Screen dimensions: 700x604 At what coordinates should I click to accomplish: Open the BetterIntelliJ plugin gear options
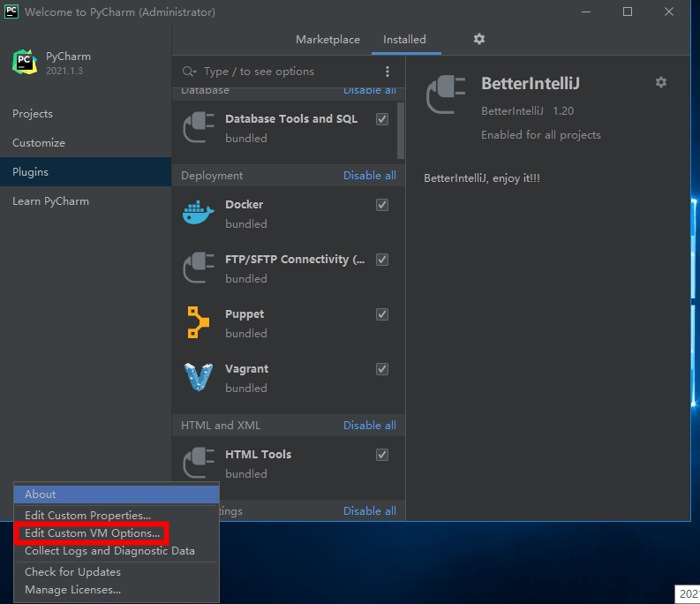pyautogui.click(x=660, y=82)
